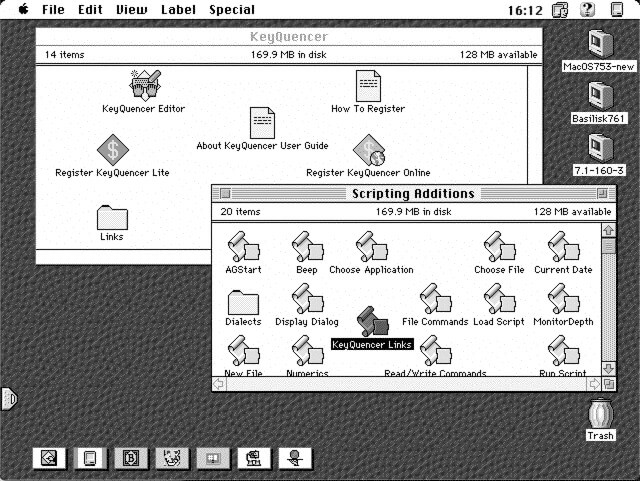
Task: Open the Help menu question mark
Action: pos(587,10)
